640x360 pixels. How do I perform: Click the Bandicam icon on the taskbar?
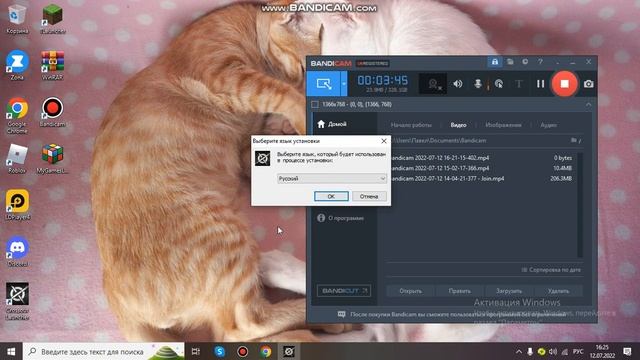point(242,351)
